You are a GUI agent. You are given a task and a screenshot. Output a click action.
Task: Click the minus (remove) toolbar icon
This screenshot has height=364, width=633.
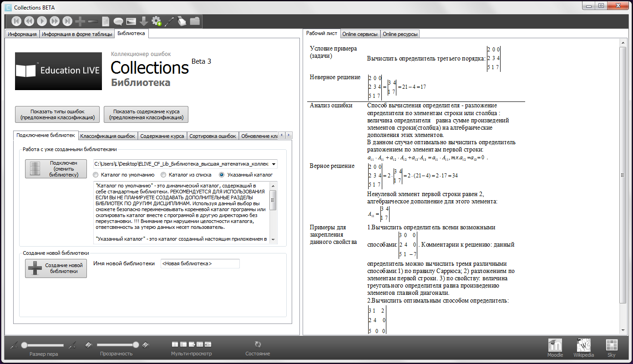click(x=93, y=21)
